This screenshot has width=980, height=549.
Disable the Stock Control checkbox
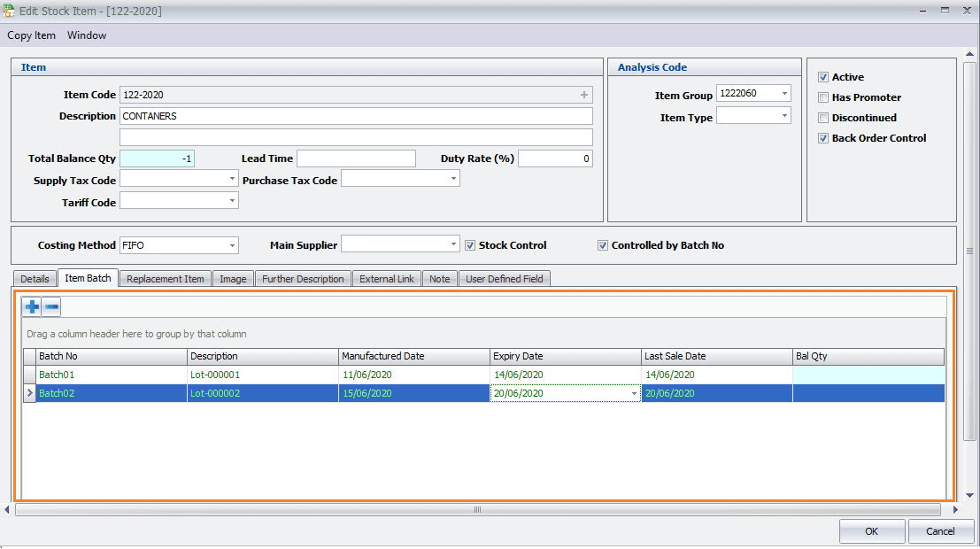click(x=470, y=245)
